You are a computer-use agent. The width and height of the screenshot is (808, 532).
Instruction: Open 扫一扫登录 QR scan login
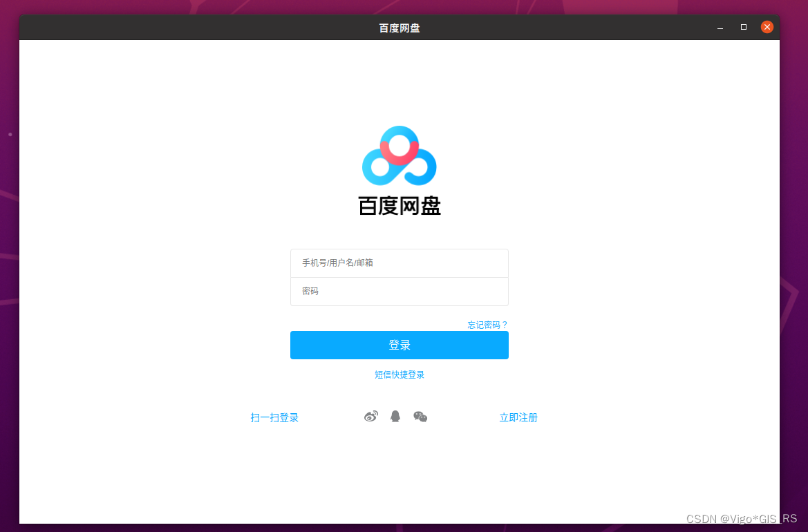point(274,417)
